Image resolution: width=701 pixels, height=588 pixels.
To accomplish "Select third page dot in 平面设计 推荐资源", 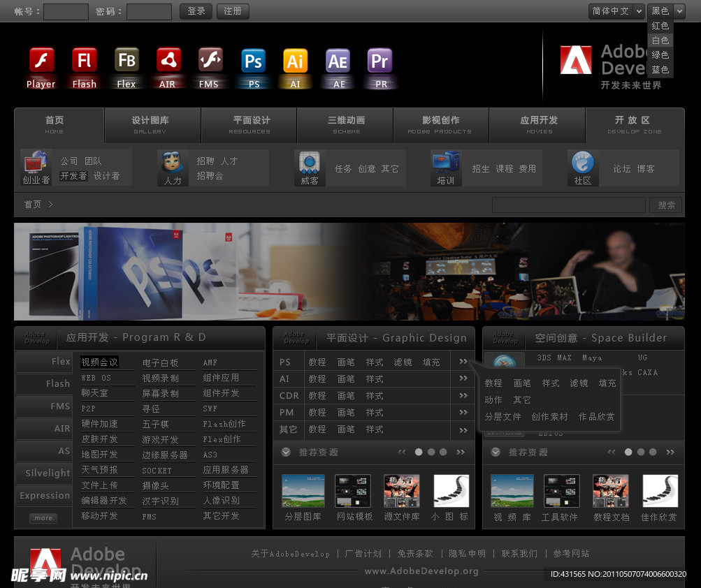I will (443, 452).
